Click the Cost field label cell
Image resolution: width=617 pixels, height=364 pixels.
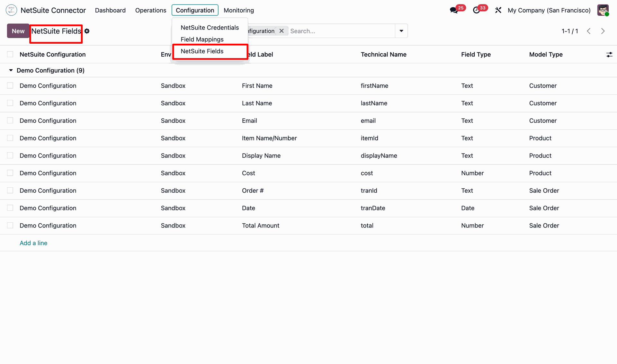(248, 173)
